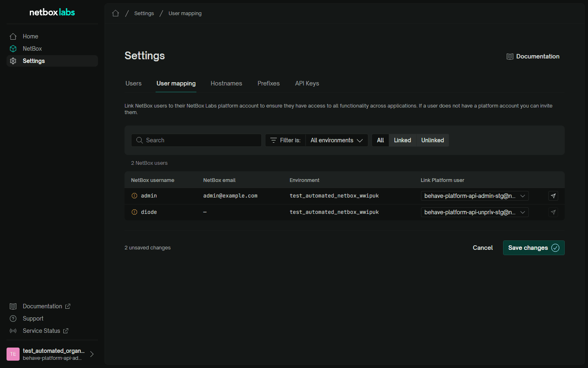Click the TE organization avatar
The height and width of the screenshot is (368, 588).
coord(13,354)
